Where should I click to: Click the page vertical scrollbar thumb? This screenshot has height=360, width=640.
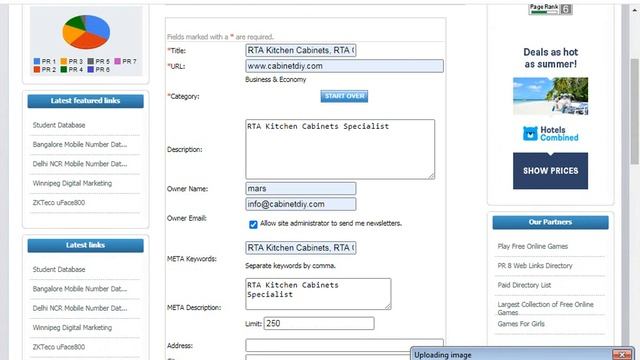click(634, 111)
